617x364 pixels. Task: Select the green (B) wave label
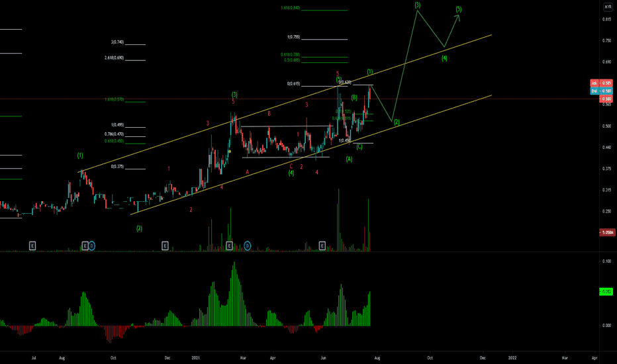(354, 97)
